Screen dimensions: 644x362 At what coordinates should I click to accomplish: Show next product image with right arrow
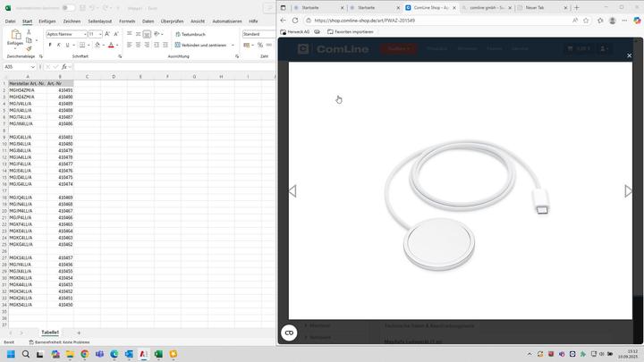coord(628,191)
